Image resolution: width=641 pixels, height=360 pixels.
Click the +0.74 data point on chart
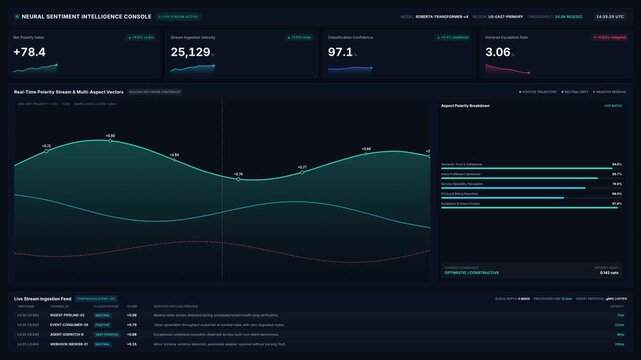point(238,179)
